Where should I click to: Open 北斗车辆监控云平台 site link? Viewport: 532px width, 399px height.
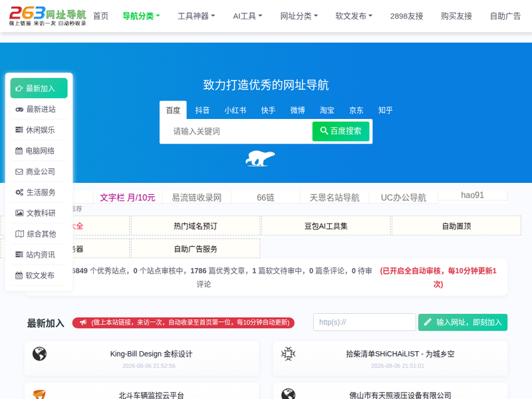point(151,395)
